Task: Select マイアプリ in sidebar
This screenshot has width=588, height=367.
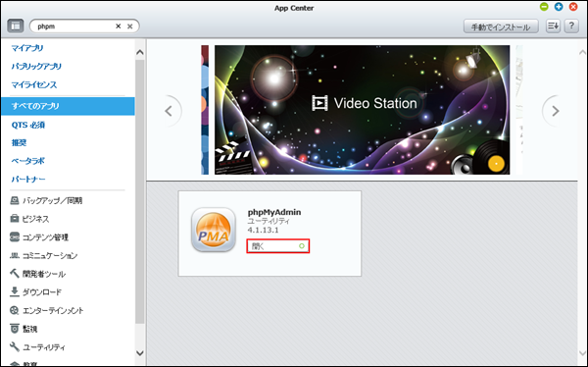Action: pos(27,48)
